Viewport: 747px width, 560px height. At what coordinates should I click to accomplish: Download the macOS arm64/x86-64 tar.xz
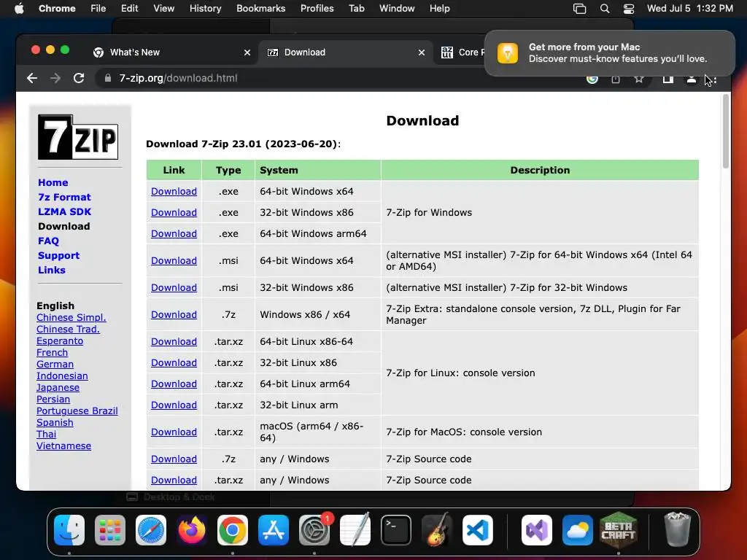pos(174,432)
